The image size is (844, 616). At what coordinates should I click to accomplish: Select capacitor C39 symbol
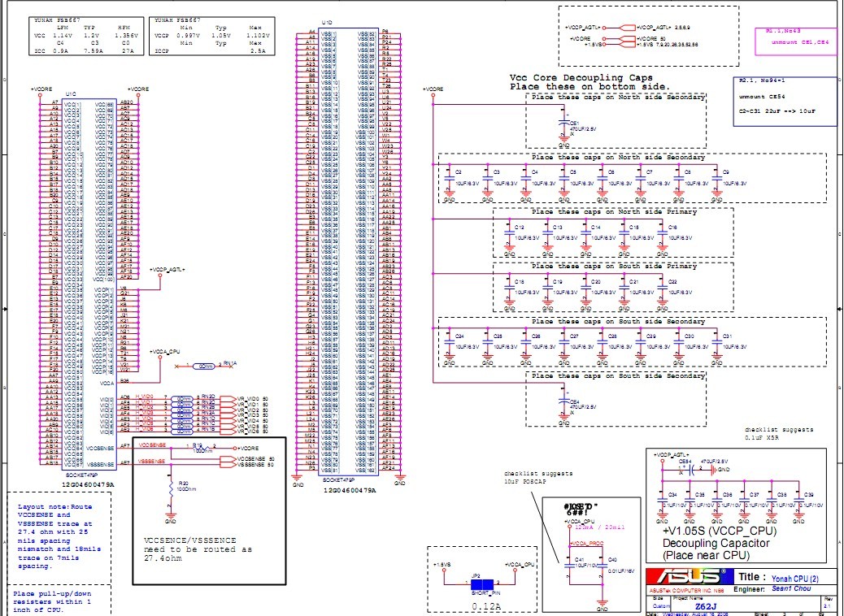tap(798, 501)
